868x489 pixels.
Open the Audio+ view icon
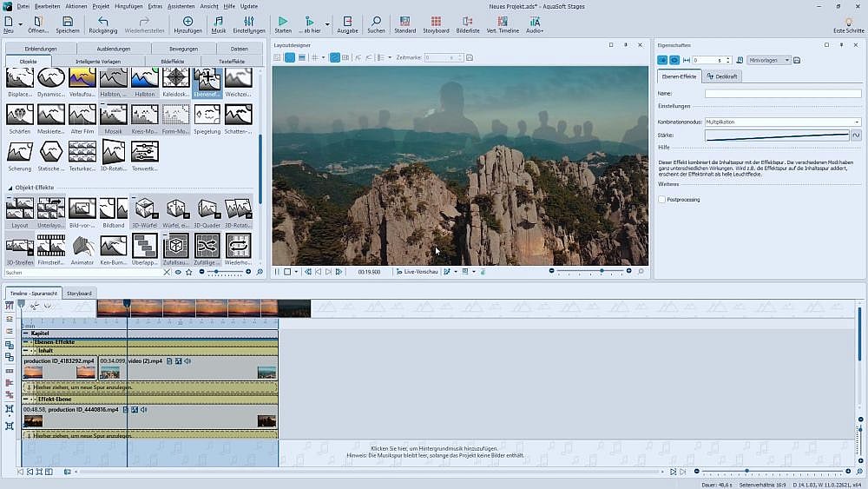click(535, 21)
